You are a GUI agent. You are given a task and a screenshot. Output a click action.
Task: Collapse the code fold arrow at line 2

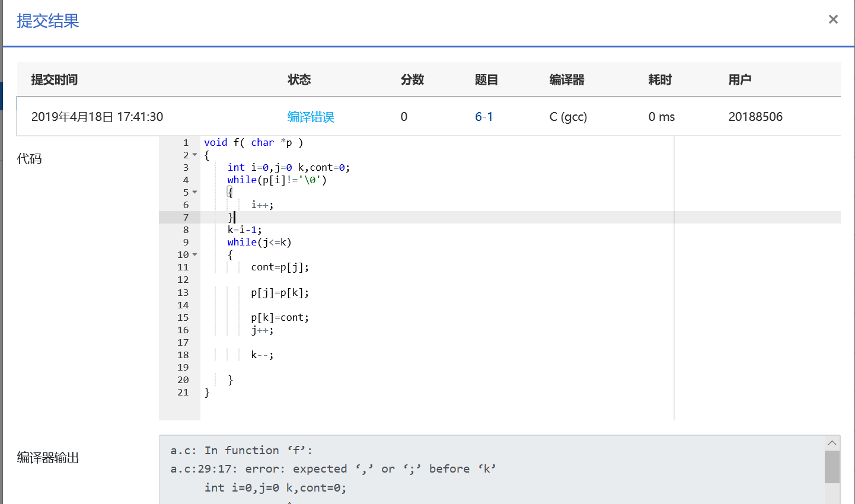[x=194, y=155]
